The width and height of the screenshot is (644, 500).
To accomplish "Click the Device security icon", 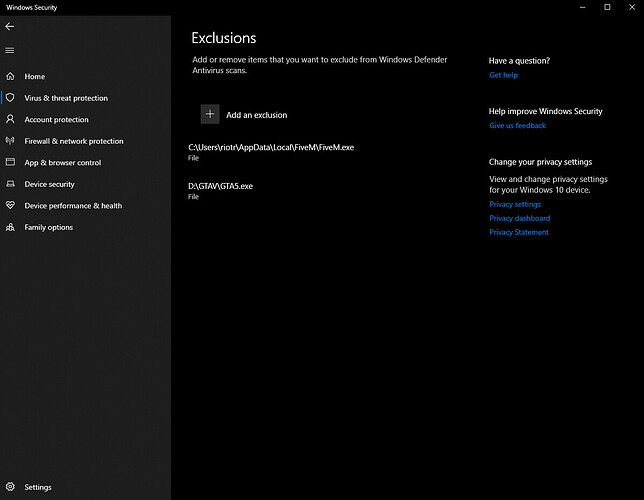I will click(x=10, y=184).
